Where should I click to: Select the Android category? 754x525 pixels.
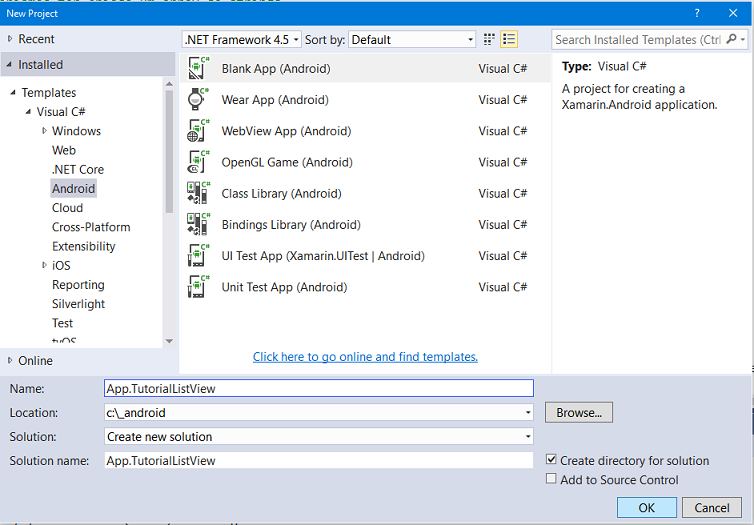click(74, 188)
